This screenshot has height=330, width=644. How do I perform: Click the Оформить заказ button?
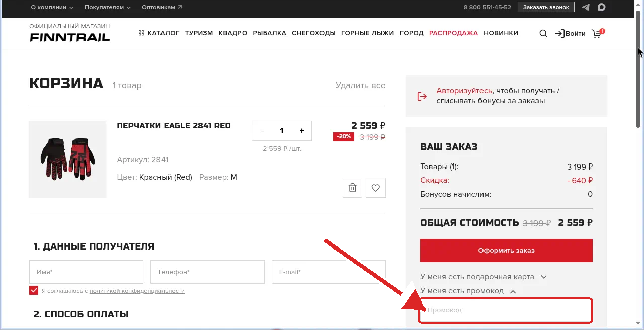click(506, 251)
